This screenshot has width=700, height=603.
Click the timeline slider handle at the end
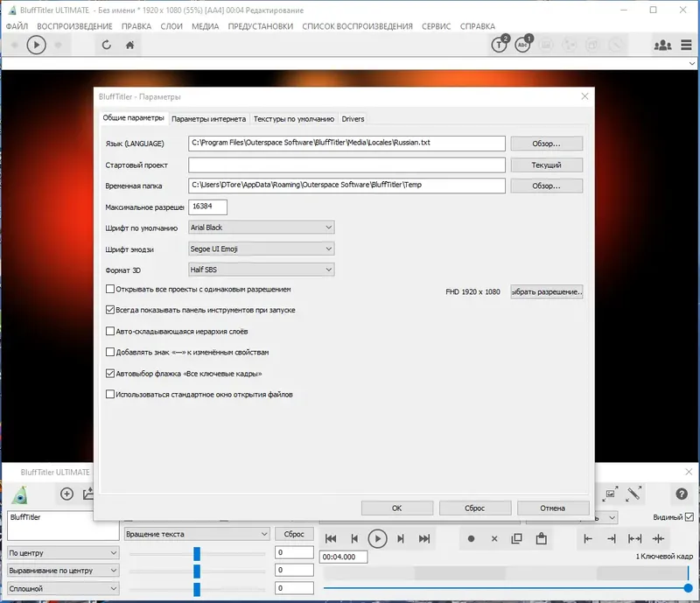click(x=688, y=588)
